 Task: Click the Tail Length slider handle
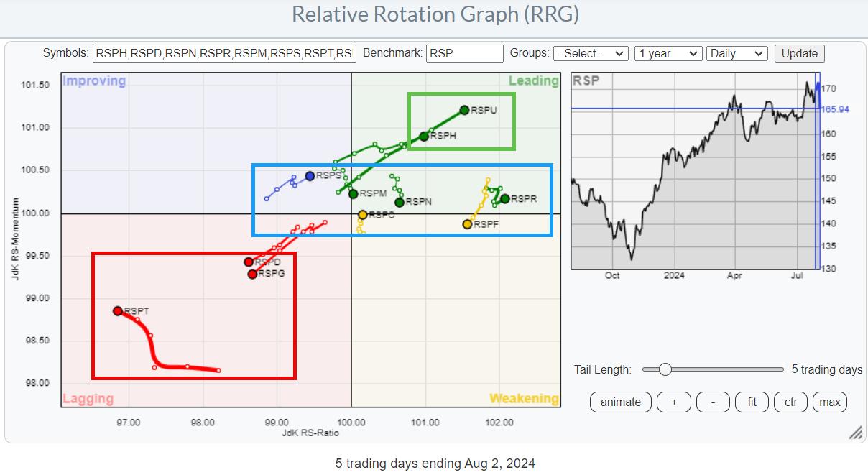pos(665,369)
